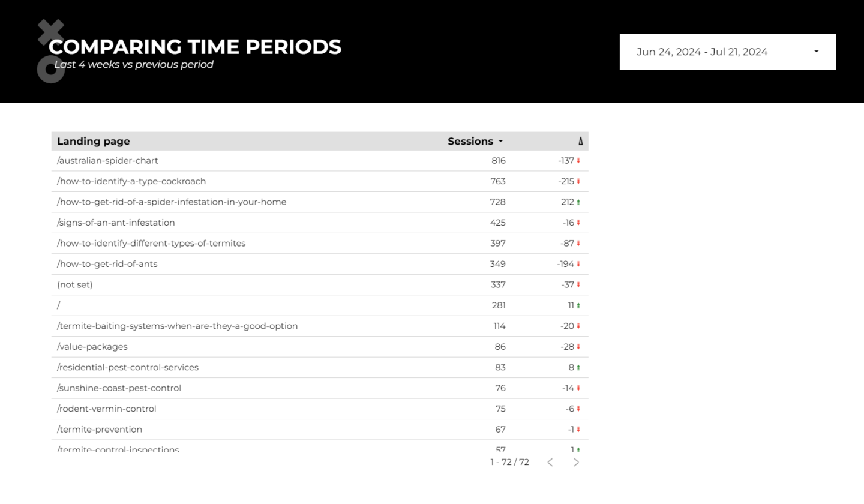Click the green increase arrow beside 212
The width and height of the screenshot is (864, 504).
pyautogui.click(x=579, y=202)
